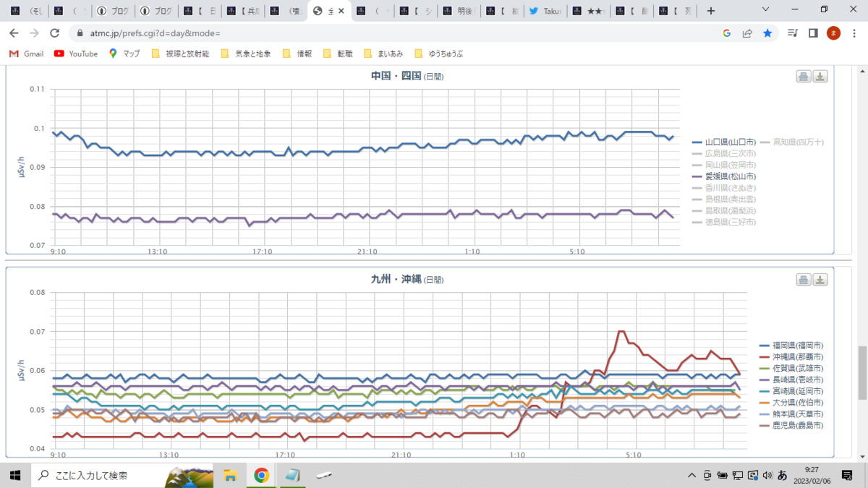Bookmark page with the star icon
Viewport: 868px width, 488px height.
[x=767, y=33]
